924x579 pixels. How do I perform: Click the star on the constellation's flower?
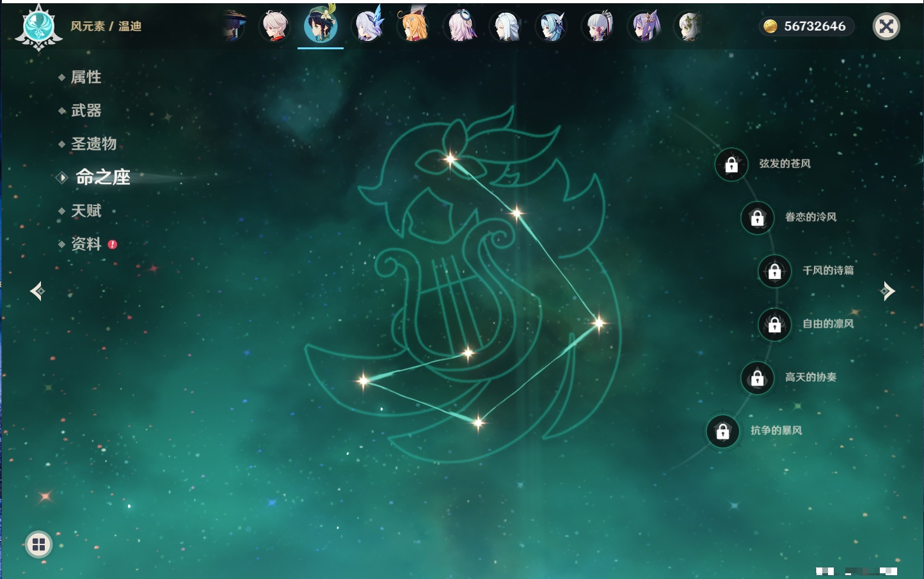450,159
